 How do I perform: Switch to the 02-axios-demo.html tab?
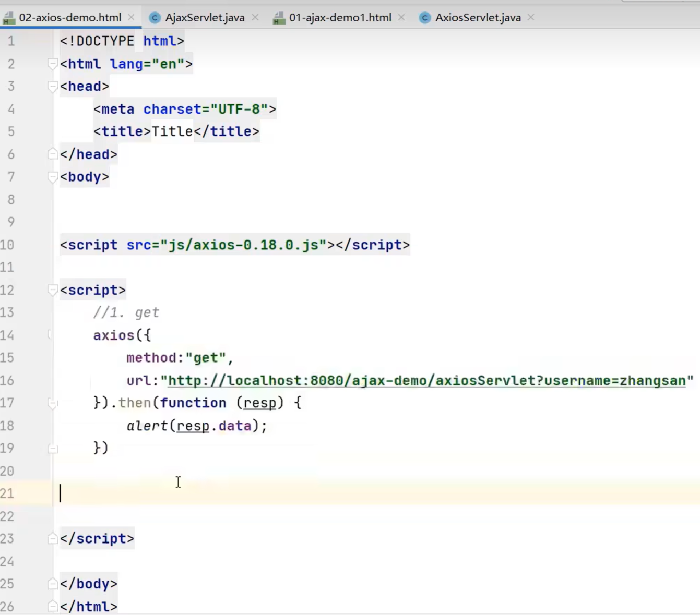(70, 17)
